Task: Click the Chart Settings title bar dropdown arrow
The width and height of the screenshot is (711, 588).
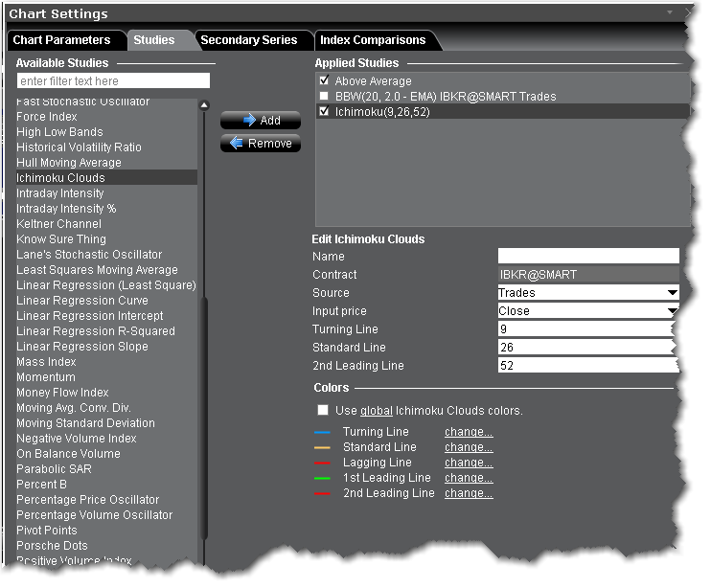Action: tap(670, 13)
